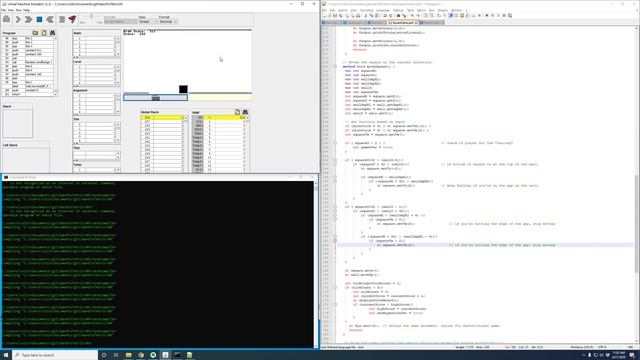Collapse the method moveSquare fold marker

coord(335,66)
